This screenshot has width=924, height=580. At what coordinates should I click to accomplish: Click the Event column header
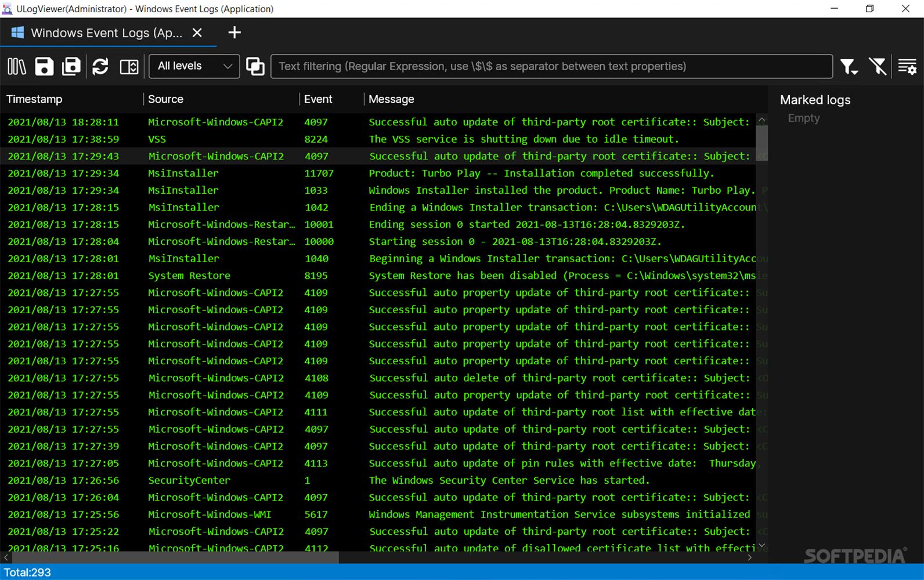point(318,99)
